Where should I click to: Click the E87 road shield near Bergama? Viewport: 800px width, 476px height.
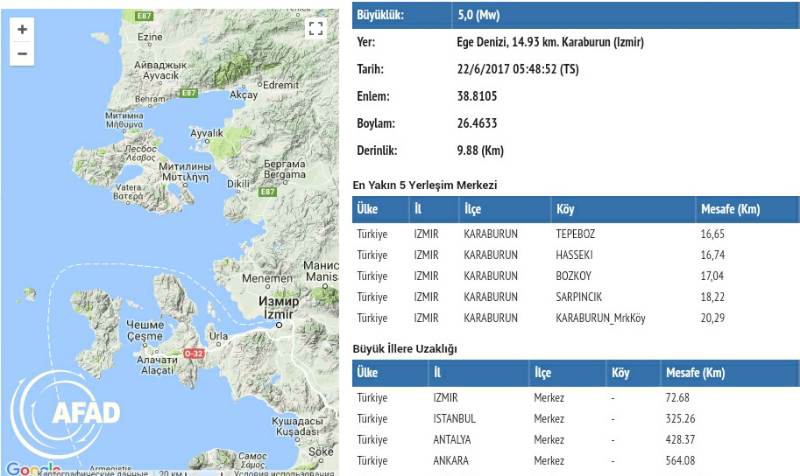click(266, 191)
